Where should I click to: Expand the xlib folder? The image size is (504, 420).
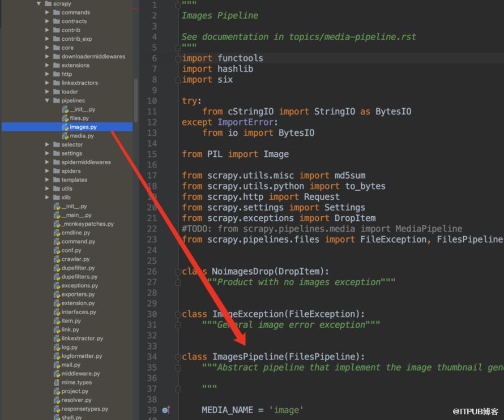(x=47, y=198)
